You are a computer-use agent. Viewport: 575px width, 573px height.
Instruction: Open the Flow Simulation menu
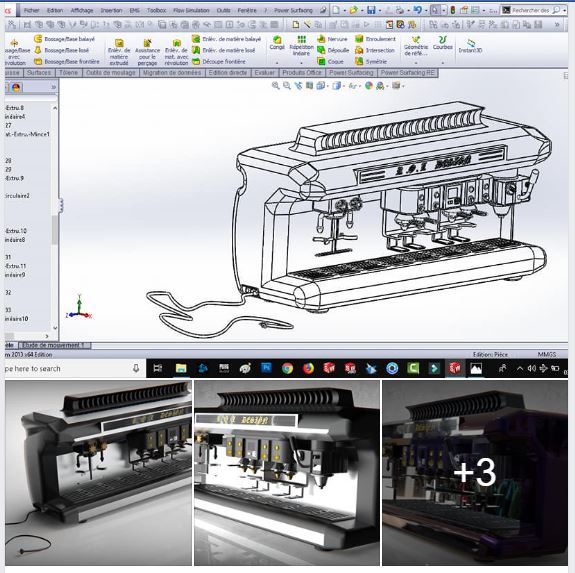click(191, 11)
